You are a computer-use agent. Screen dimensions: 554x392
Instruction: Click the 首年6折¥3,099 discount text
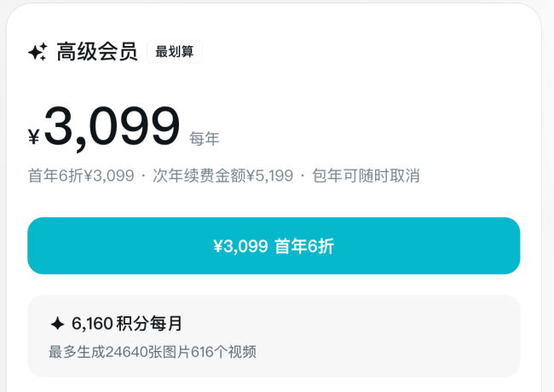click(x=81, y=176)
